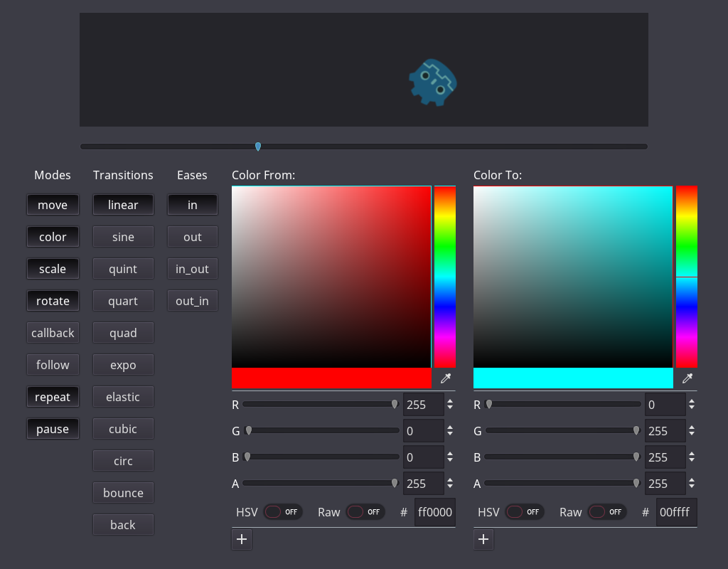Select the bounce transition
This screenshot has height=569, width=728.
[123, 493]
